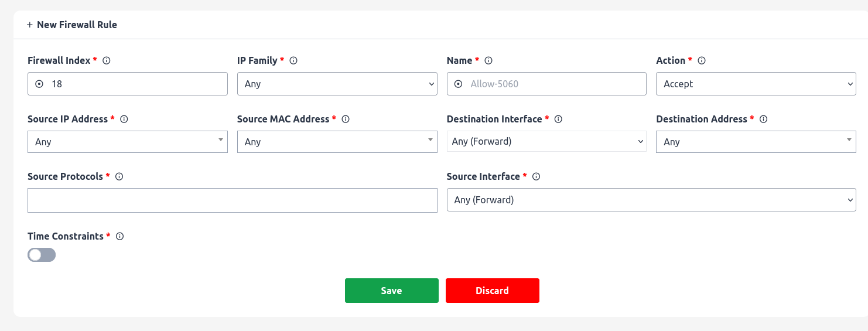Open the Action dropdown showing Accept

pyautogui.click(x=756, y=84)
